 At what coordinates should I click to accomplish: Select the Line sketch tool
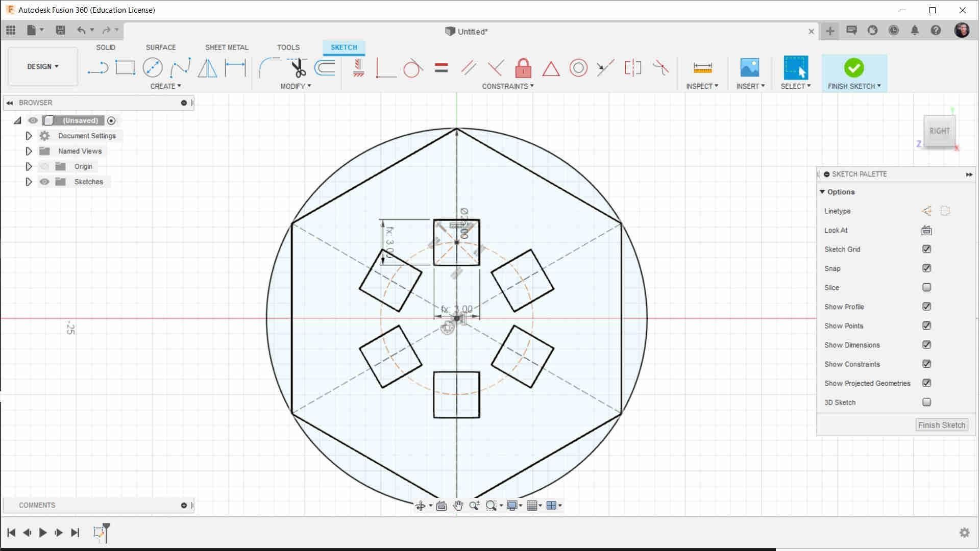[99, 67]
